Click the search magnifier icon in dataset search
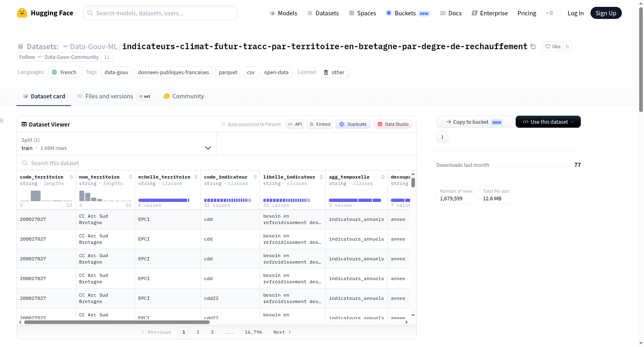The height and width of the screenshot is (347, 644). (25, 163)
